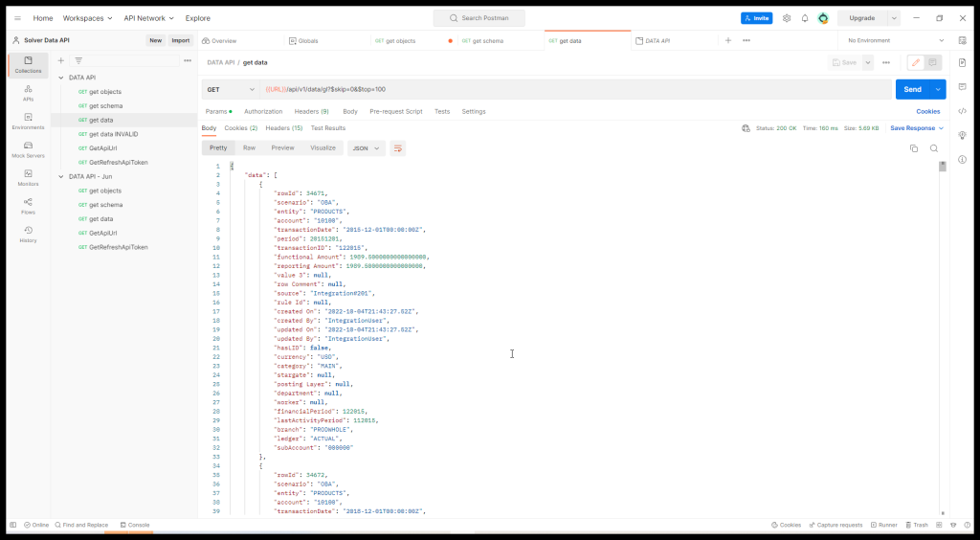
Task: Switch response view to Raw
Action: click(x=249, y=148)
